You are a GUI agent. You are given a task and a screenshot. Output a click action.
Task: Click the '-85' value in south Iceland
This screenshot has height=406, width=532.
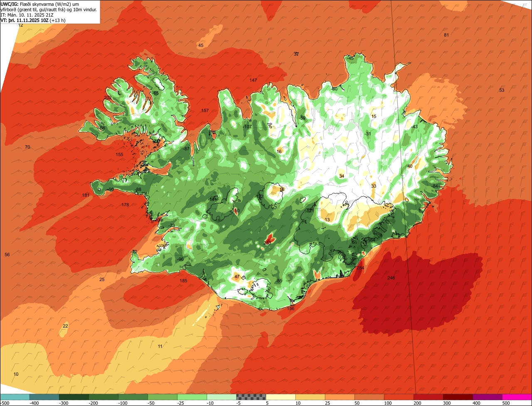click(x=279, y=281)
